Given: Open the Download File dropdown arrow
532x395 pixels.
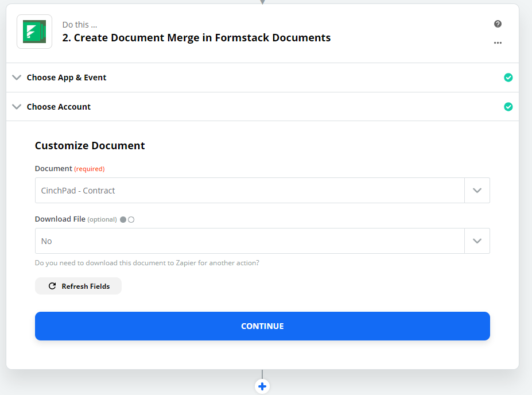Looking at the screenshot, I should click(x=477, y=241).
